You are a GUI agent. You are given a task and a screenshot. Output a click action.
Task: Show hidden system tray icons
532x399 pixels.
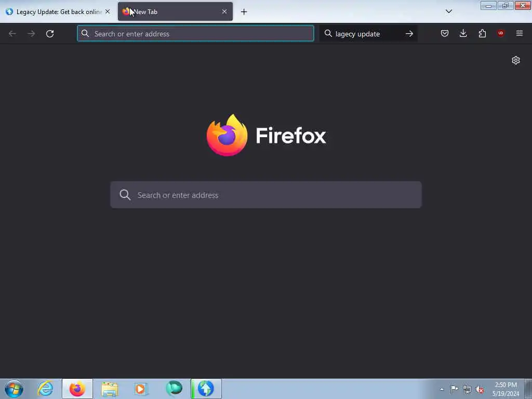pos(442,389)
